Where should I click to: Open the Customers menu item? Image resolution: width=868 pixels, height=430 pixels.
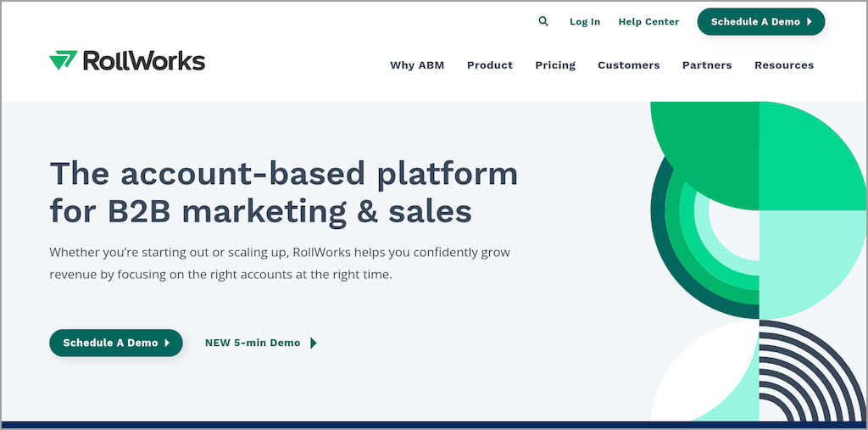pyautogui.click(x=628, y=65)
